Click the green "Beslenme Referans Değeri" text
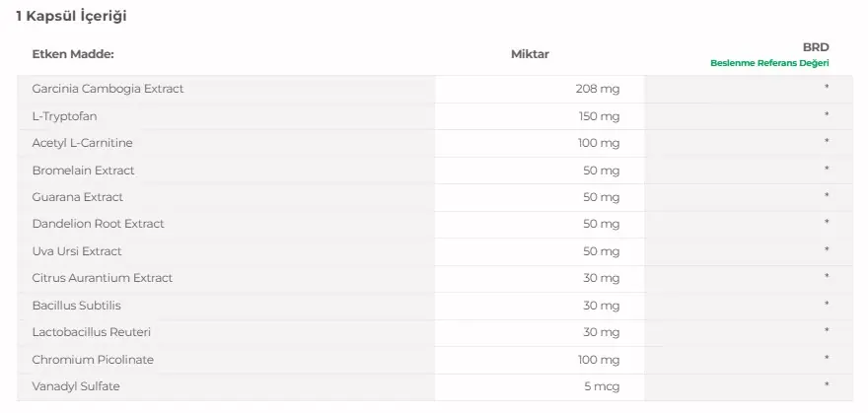 point(769,63)
